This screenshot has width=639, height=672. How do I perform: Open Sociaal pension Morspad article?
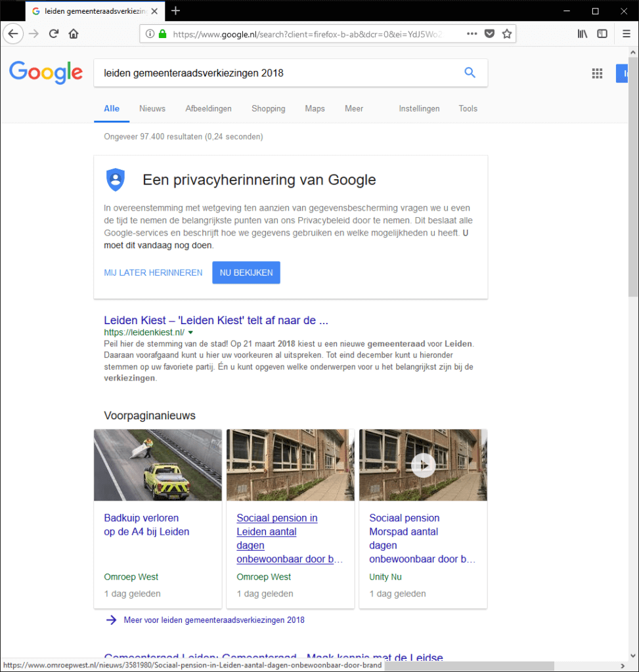click(422, 538)
